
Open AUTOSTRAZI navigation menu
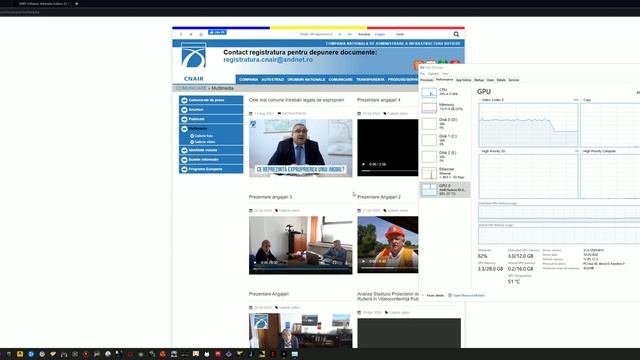tap(273, 80)
